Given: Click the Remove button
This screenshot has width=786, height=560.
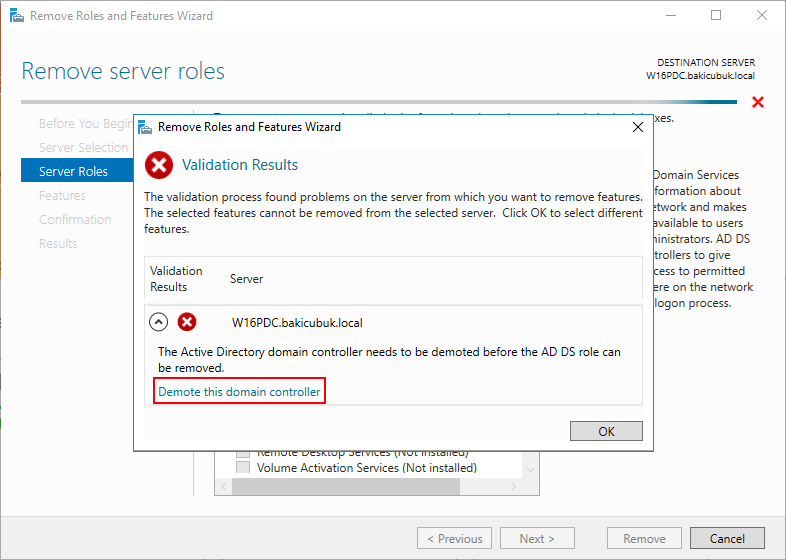Looking at the screenshot, I should [644, 538].
